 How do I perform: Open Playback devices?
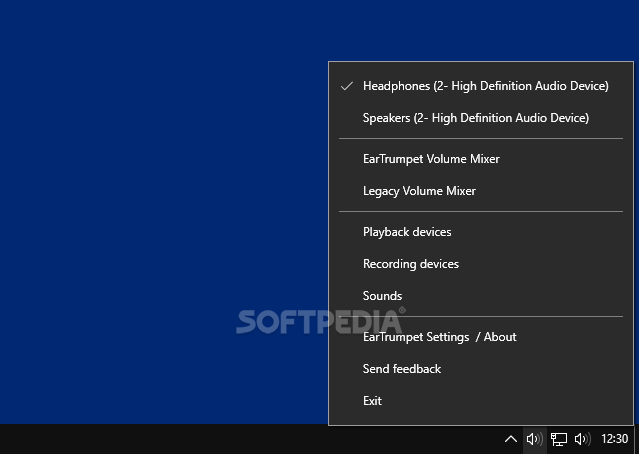(481, 232)
